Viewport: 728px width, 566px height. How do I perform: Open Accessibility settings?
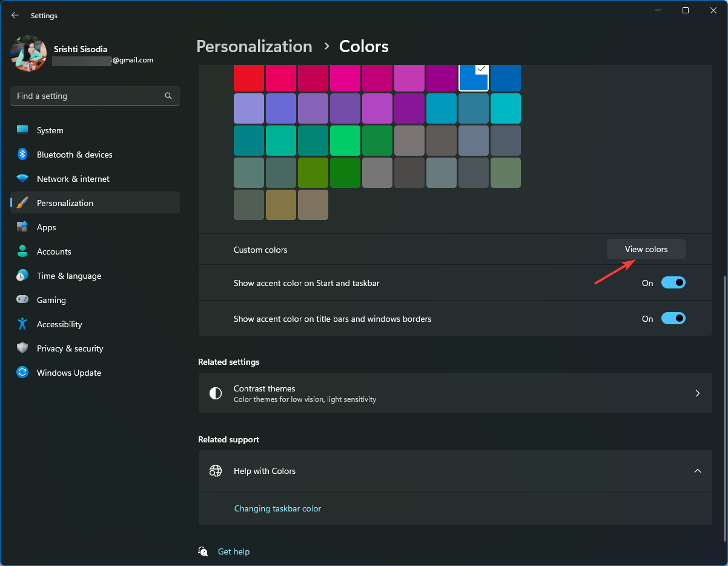tap(95, 324)
